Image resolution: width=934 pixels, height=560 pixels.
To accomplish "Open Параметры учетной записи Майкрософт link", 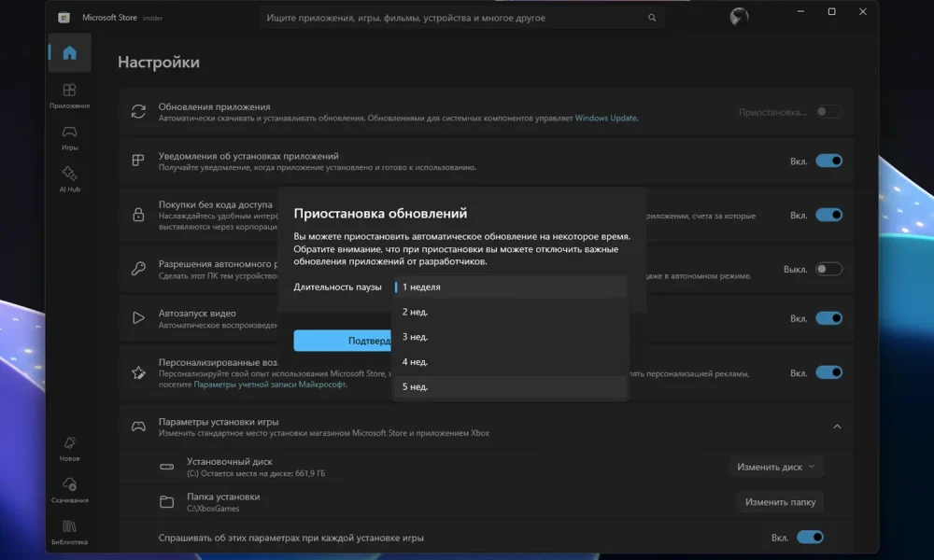I will [x=270, y=385].
